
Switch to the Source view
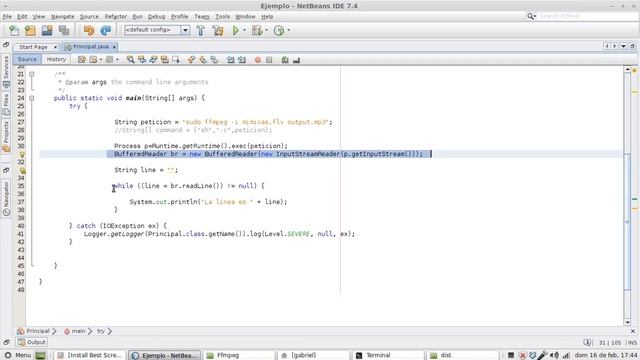(27, 59)
